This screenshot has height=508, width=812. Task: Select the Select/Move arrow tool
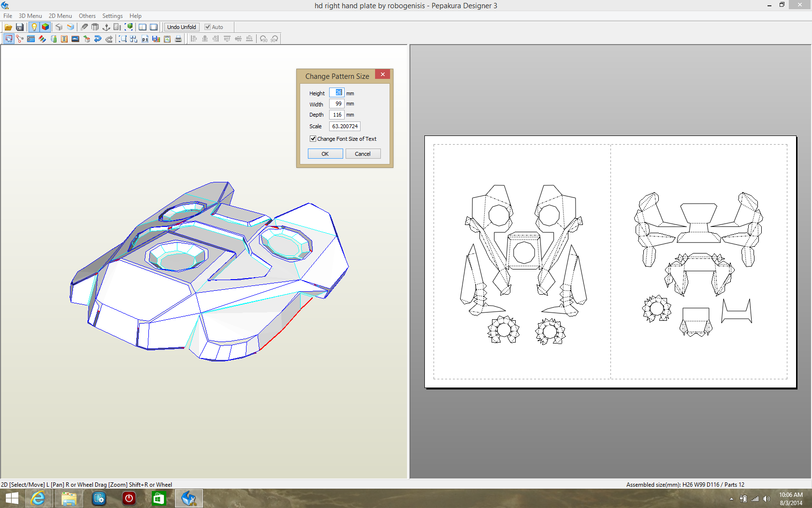9,39
